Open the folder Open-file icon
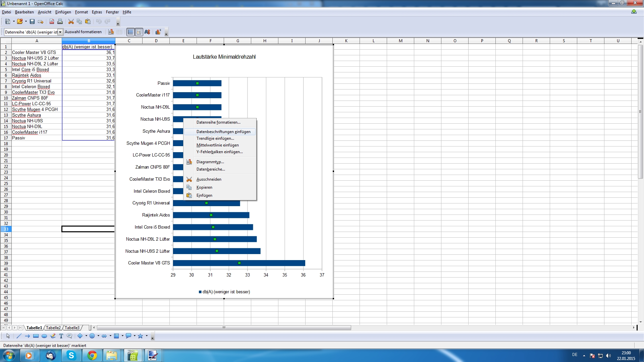644x362 pixels. click(x=20, y=21)
